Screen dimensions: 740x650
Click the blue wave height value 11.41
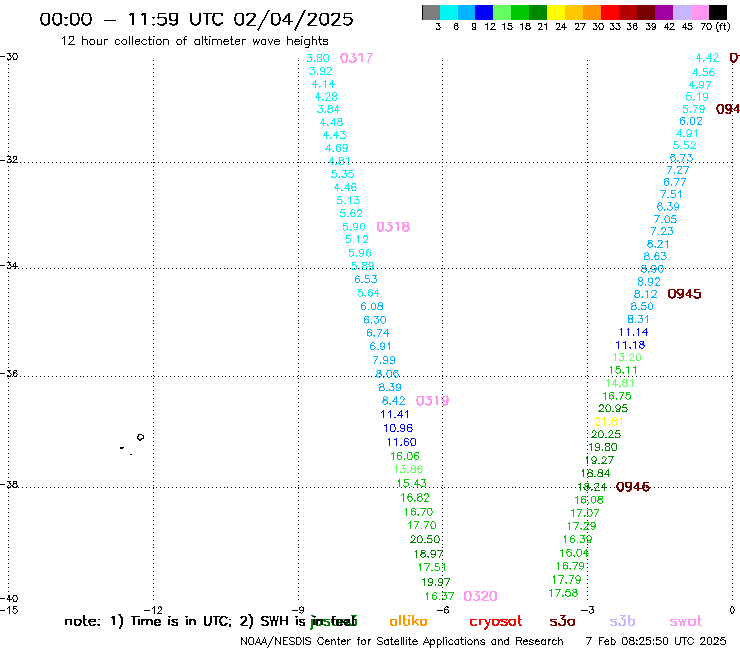click(x=395, y=414)
